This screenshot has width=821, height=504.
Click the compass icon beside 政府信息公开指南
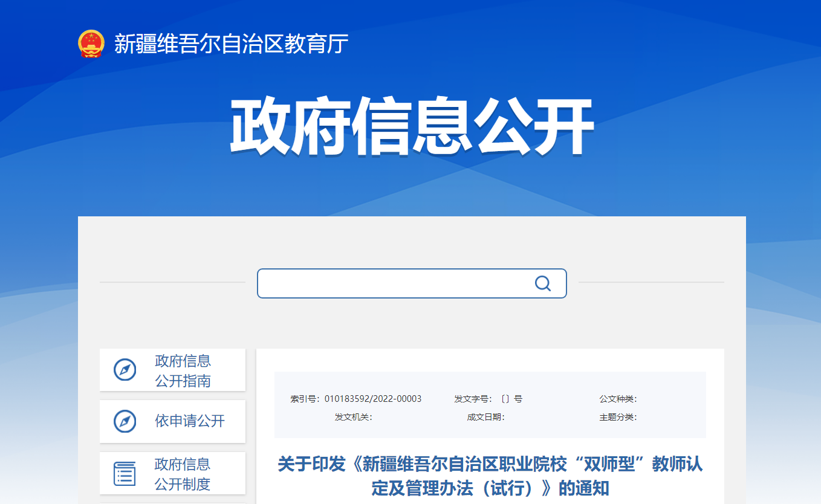coord(125,370)
